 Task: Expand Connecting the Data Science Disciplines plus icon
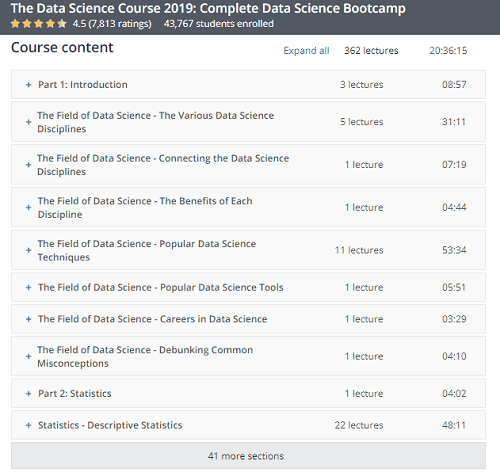click(x=29, y=165)
